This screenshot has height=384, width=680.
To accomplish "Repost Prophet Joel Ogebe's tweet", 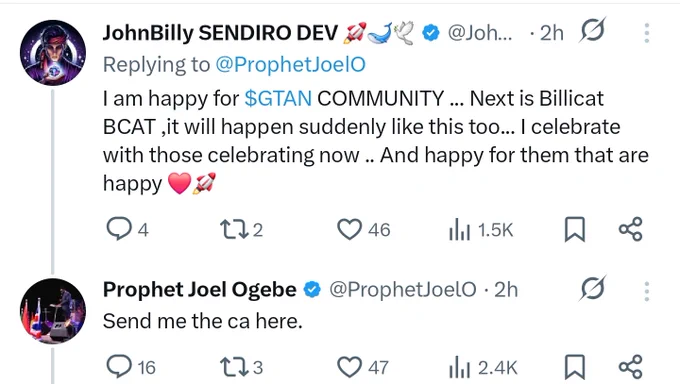I will coord(234,367).
